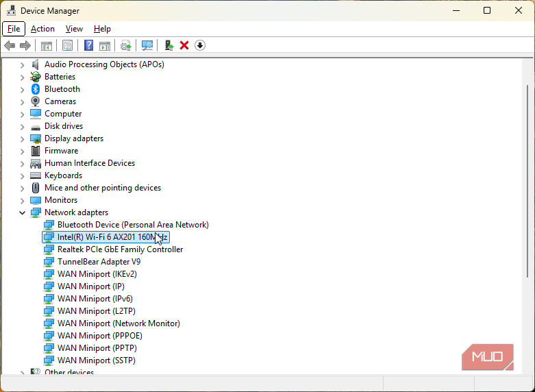This screenshot has width=535, height=392.
Task: Click the Human Interface Devices icon
Action: 36,163
